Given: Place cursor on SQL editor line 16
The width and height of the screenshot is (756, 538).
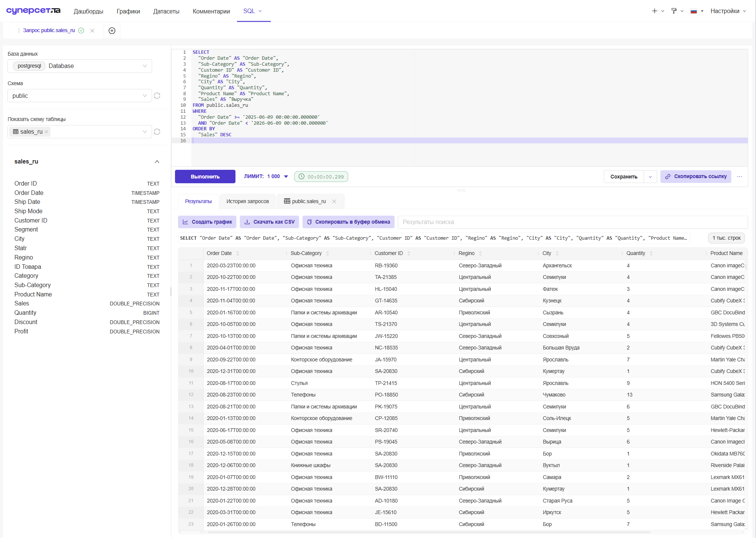Looking at the screenshot, I should (469, 140).
